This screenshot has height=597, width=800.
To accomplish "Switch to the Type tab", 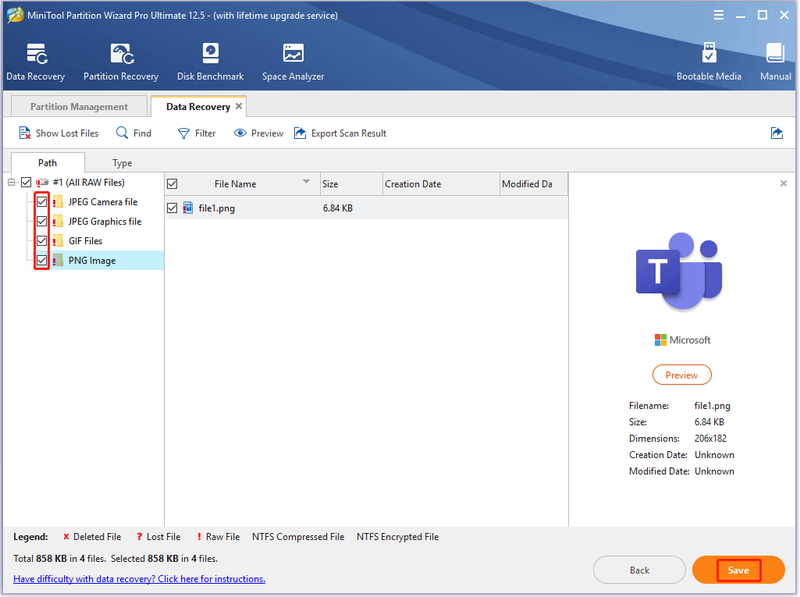I will (x=122, y=163).
